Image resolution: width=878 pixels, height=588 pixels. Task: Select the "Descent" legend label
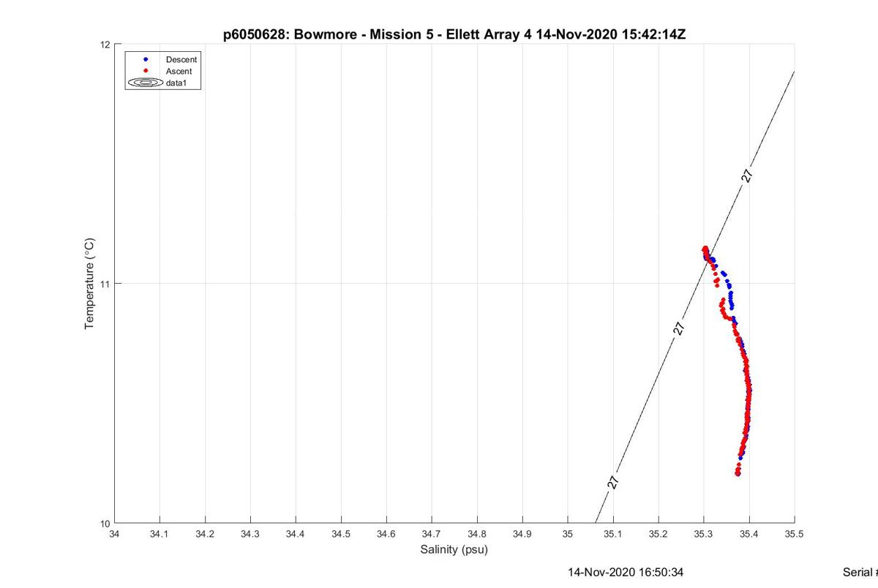click(x=181, y=59)
